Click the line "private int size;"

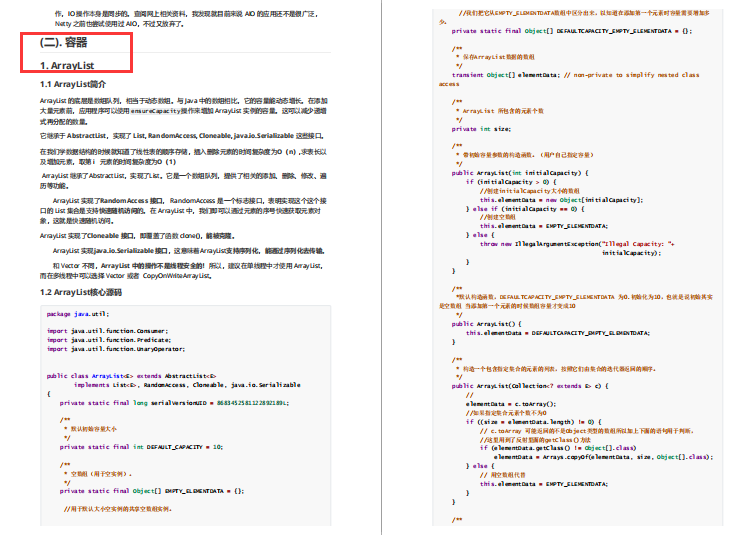(481, 129)
